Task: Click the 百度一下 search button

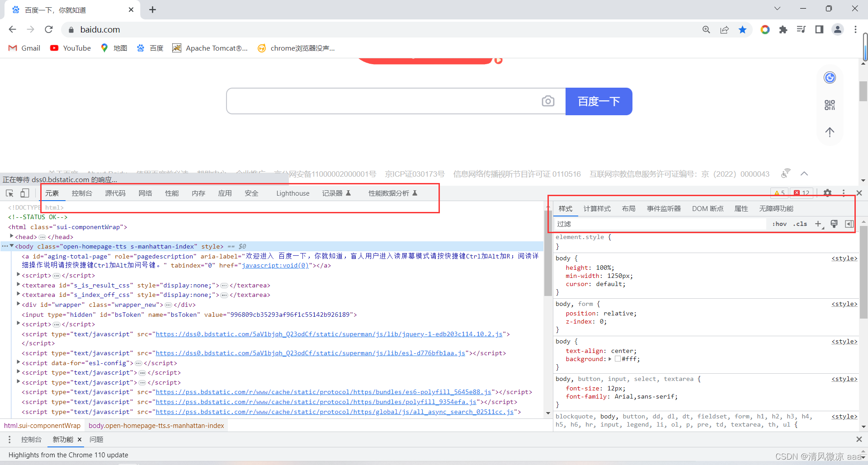Action: [x=599, y=101]
